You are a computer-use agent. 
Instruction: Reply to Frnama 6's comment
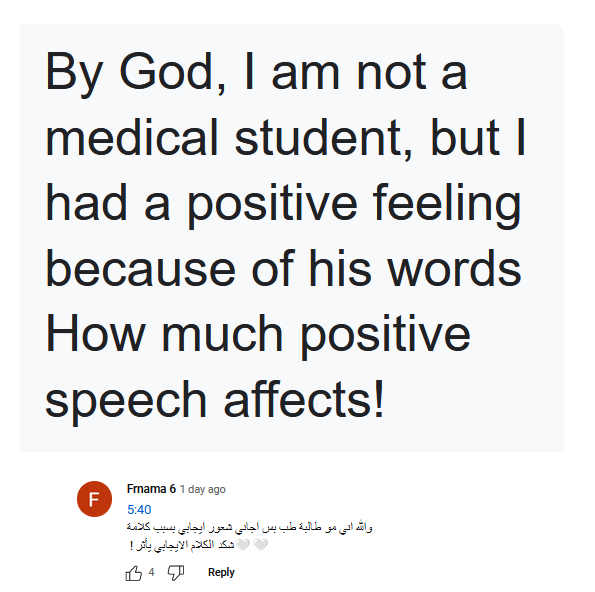point(221,572)
